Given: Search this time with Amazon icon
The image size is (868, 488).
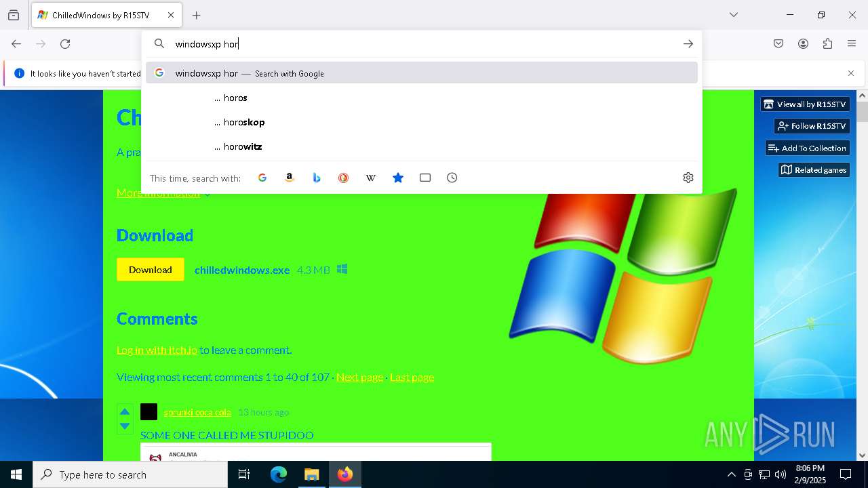Looking at the screenshot, I should tap(290, 178).
